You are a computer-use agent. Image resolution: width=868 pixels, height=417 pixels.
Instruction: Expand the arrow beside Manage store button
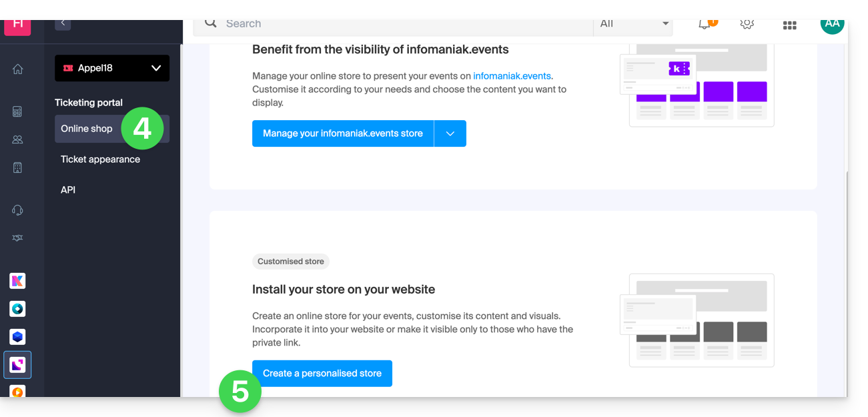(x=450, y=133)
